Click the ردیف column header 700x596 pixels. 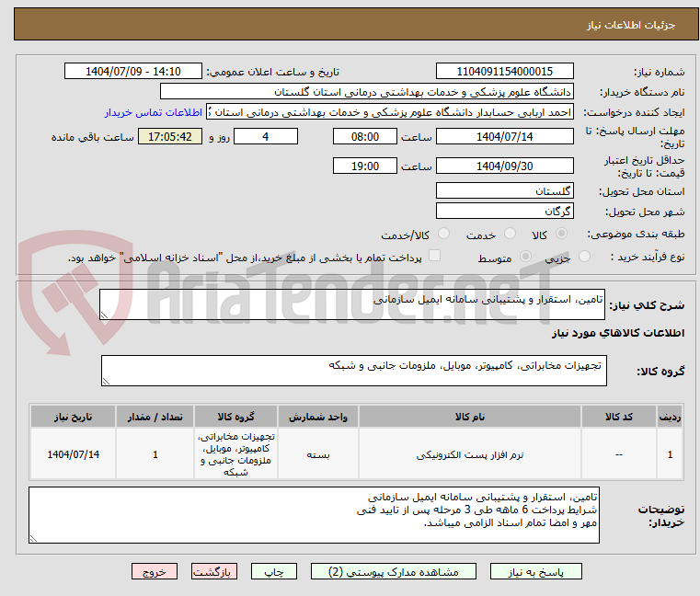coord(670,417)
